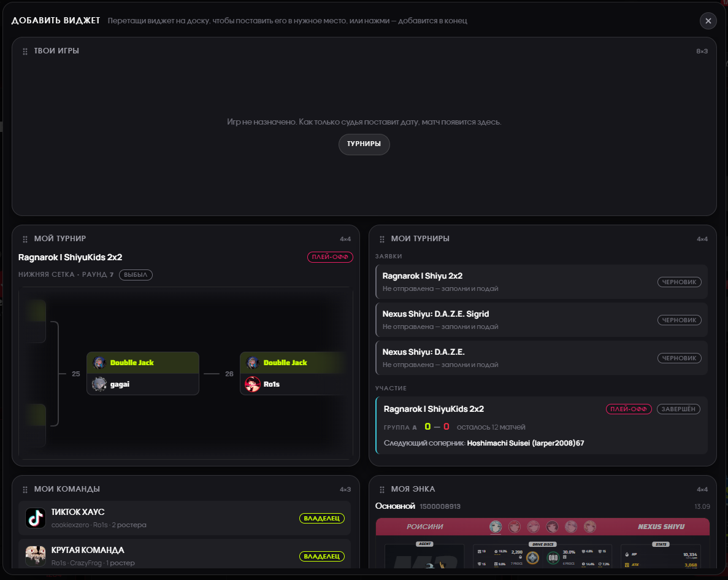Click ВЛАДЕЛЕЦ badge for ТИКТОК ХАУС

click(322, 518)
